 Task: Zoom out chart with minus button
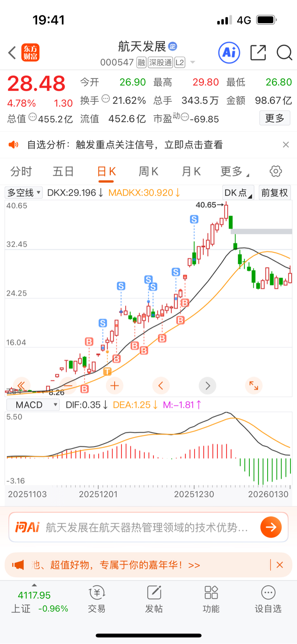click(68, 385)
